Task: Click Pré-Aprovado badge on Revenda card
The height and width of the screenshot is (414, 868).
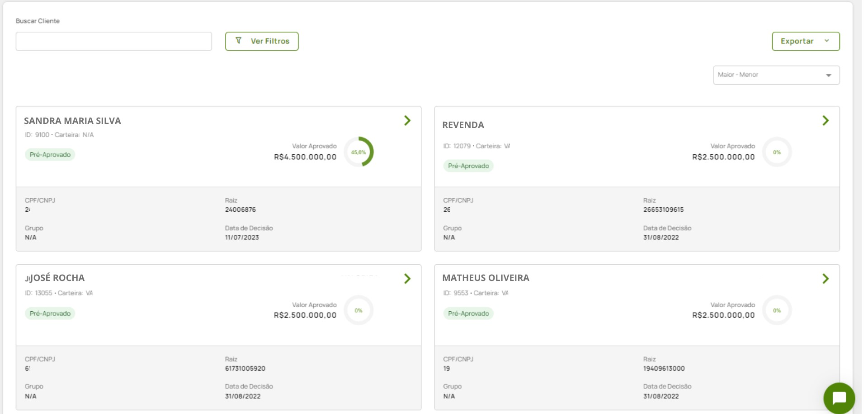Action: click(468, 166)
